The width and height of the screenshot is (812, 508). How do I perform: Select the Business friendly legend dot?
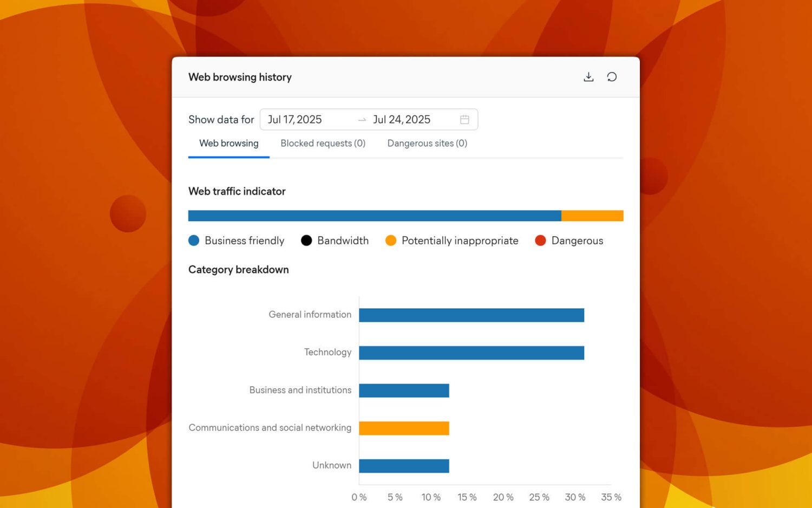click(x=194, y=240)
